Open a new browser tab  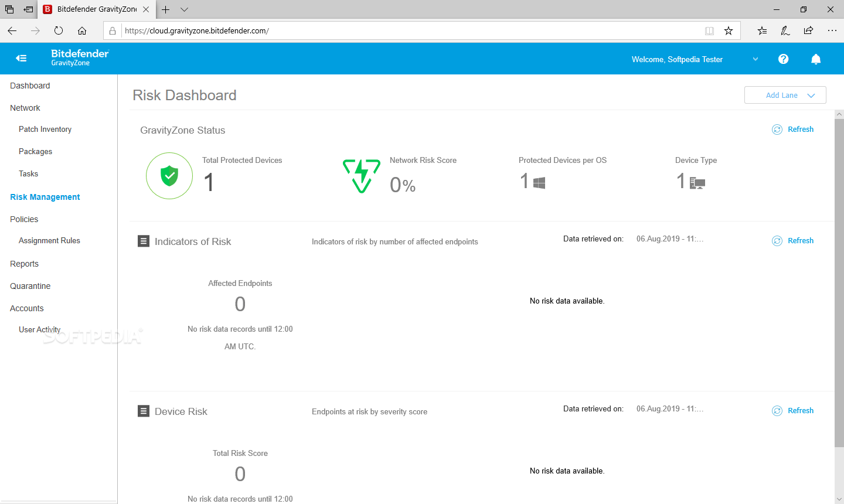pos(166,9)
